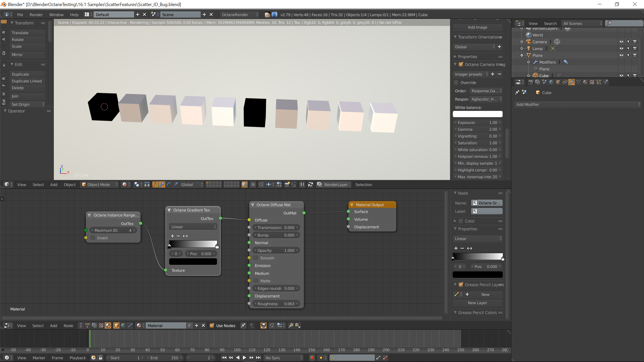
Task: Switch to World properties globe icon
Action: (551, 82)
